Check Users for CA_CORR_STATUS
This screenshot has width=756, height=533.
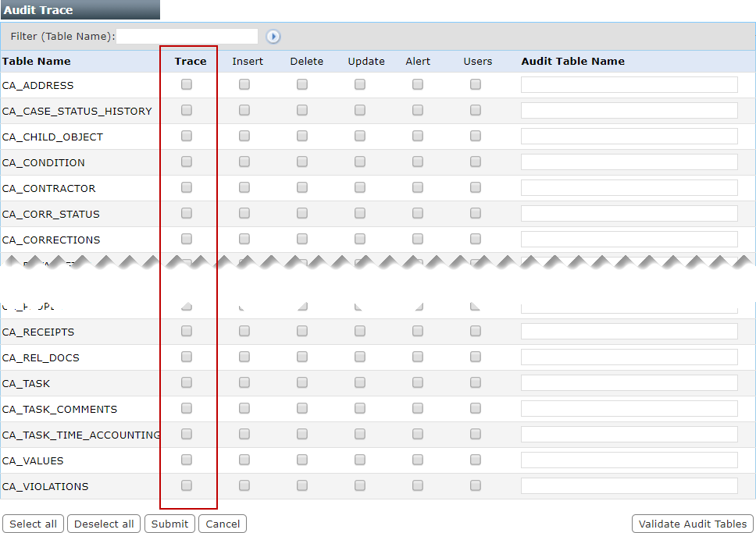point(476,214)
